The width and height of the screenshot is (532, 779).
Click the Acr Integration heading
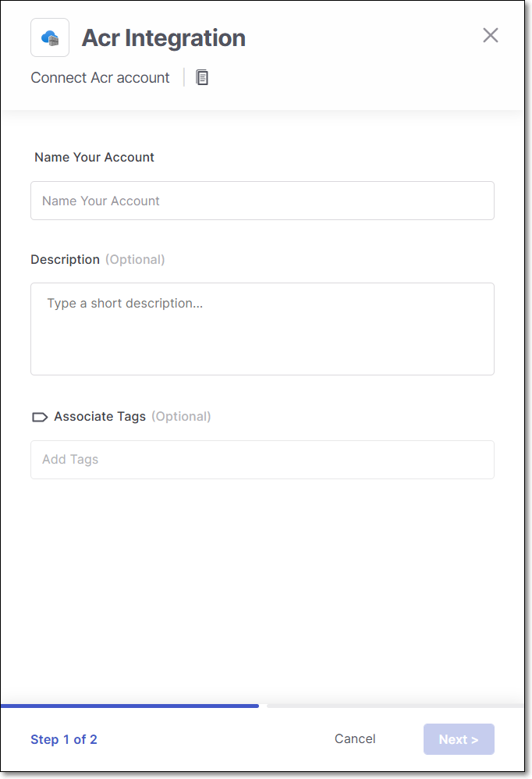coord(164,37)
